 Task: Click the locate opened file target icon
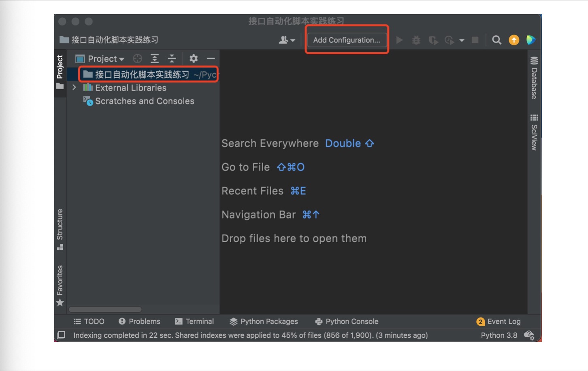(x=138, y=59)
